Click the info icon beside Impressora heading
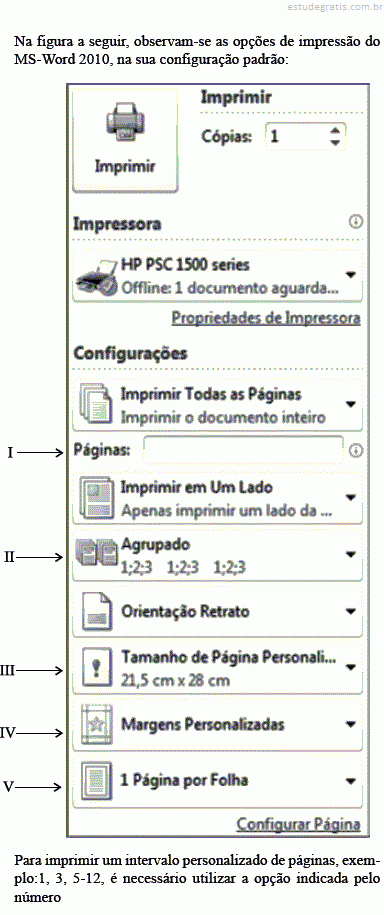 pos(356,222)
